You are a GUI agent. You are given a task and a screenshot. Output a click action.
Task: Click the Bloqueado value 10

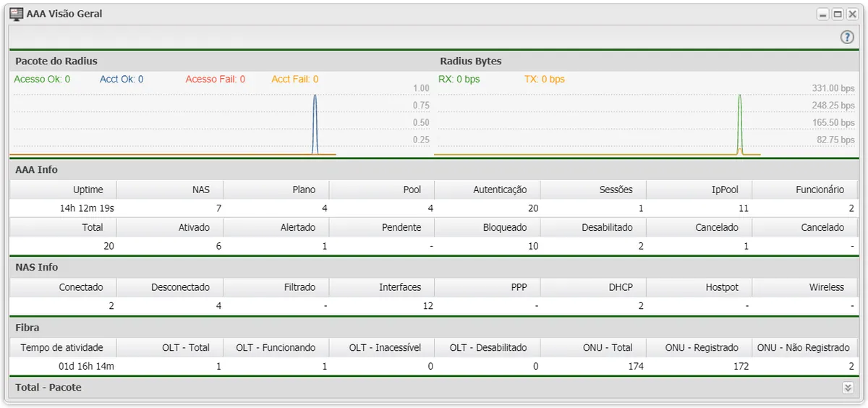coord(533,246)
